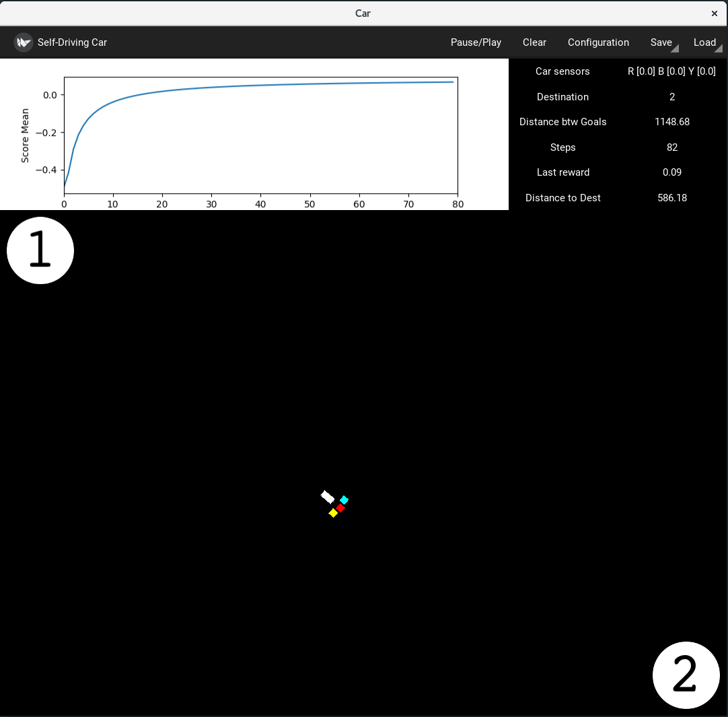728x717 pixels.
Task: Toggle simulation with Pause/Play
Action: click(476, 42)
